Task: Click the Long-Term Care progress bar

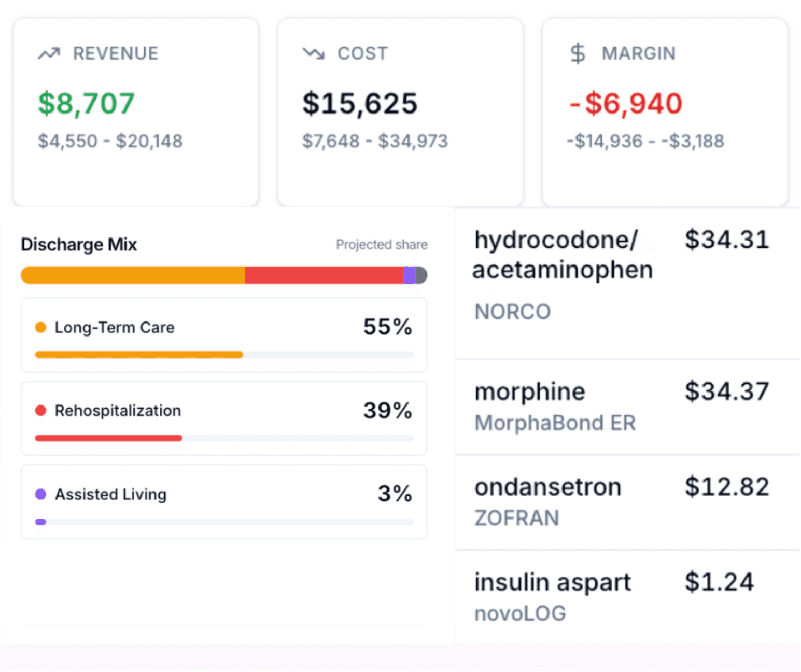Action: pos(224,355)
